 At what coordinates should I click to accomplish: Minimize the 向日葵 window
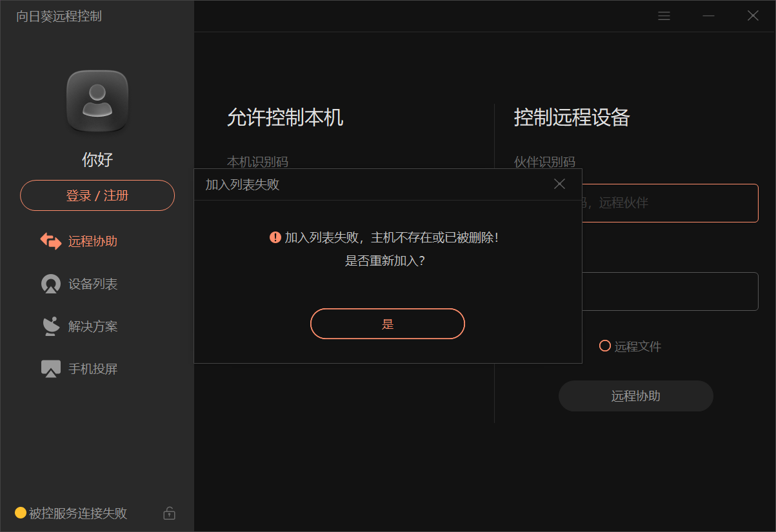[x=708, y=16]
